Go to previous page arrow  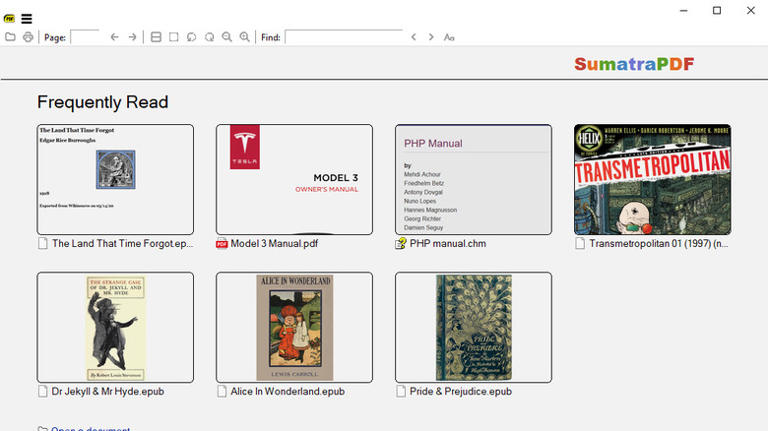114,37
